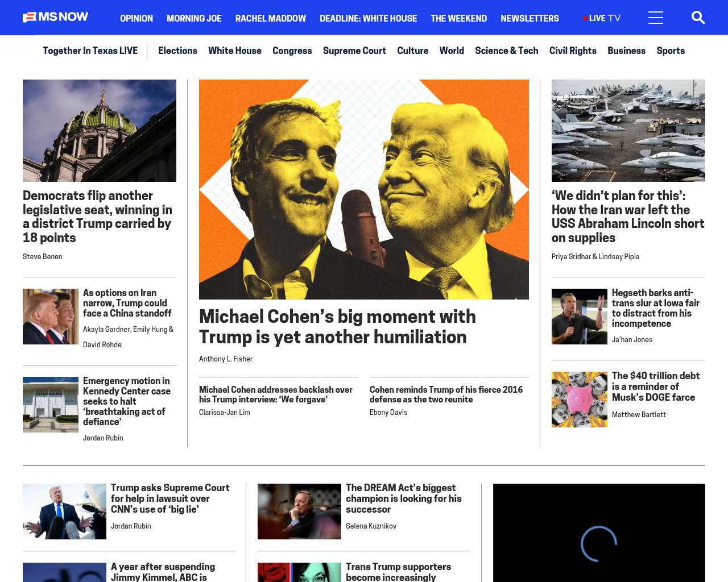Read 'As options on Iran narrow' article
The image size is (728, 582).
(x=127, y=303)
